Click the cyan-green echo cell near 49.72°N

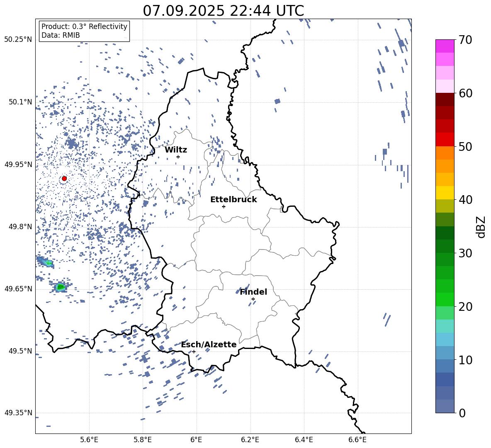[48, 263]
